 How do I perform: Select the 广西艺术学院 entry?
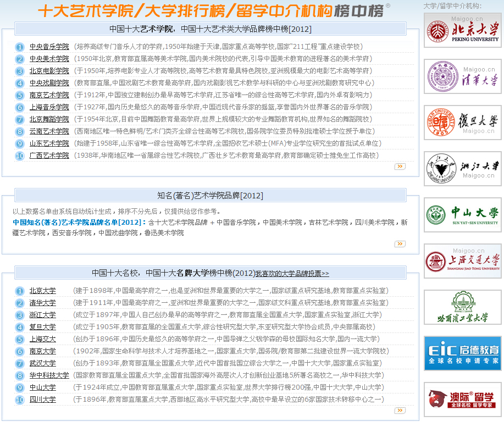49,156
